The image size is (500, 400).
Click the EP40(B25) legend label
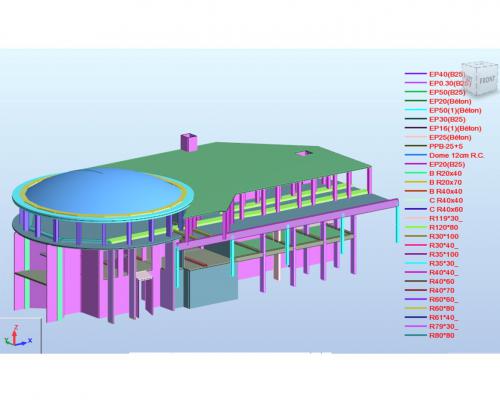pos(447,74)
